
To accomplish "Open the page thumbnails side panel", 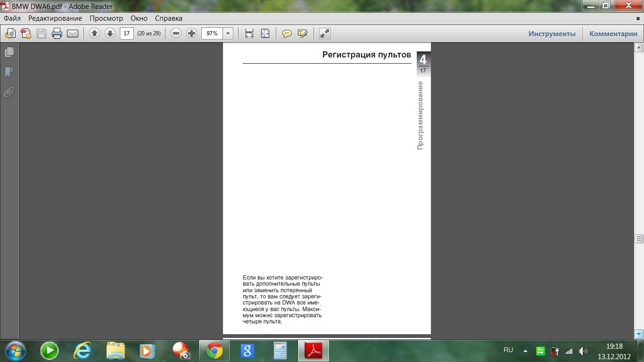I will pos(9,52).
